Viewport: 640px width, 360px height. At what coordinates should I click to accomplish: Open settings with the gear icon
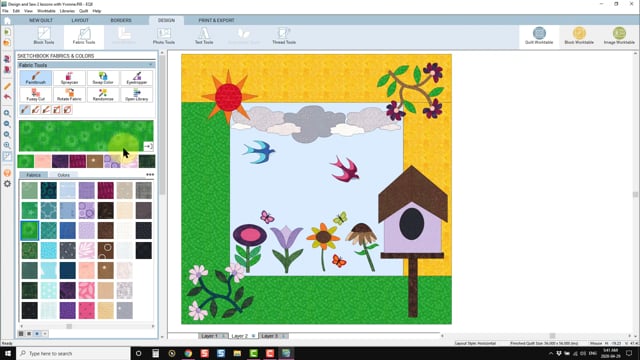pyautogui.click(x=7, y=184)
